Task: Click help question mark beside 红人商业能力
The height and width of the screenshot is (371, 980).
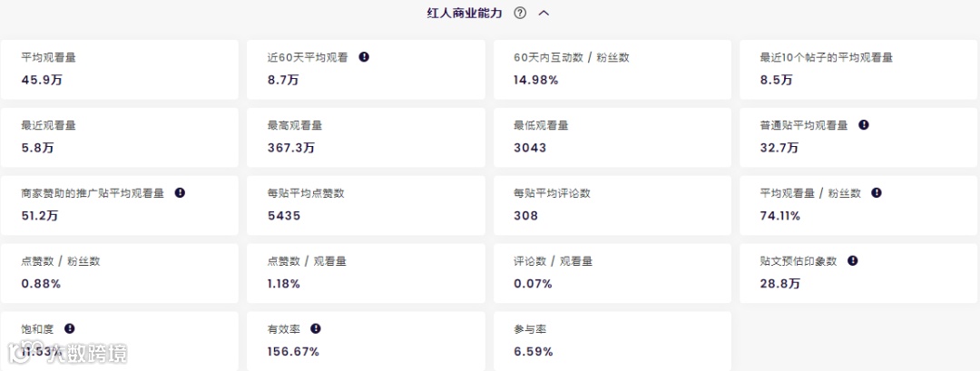Action: (520, 13)
